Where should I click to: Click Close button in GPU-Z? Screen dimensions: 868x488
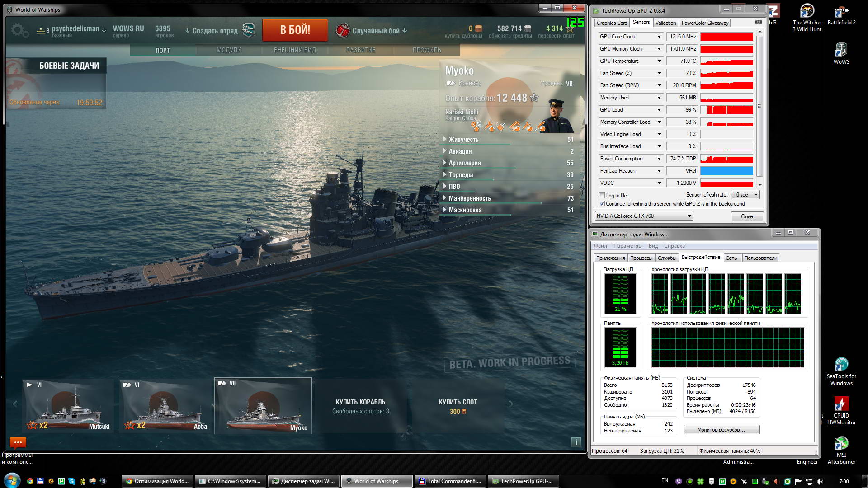point(747,216)
